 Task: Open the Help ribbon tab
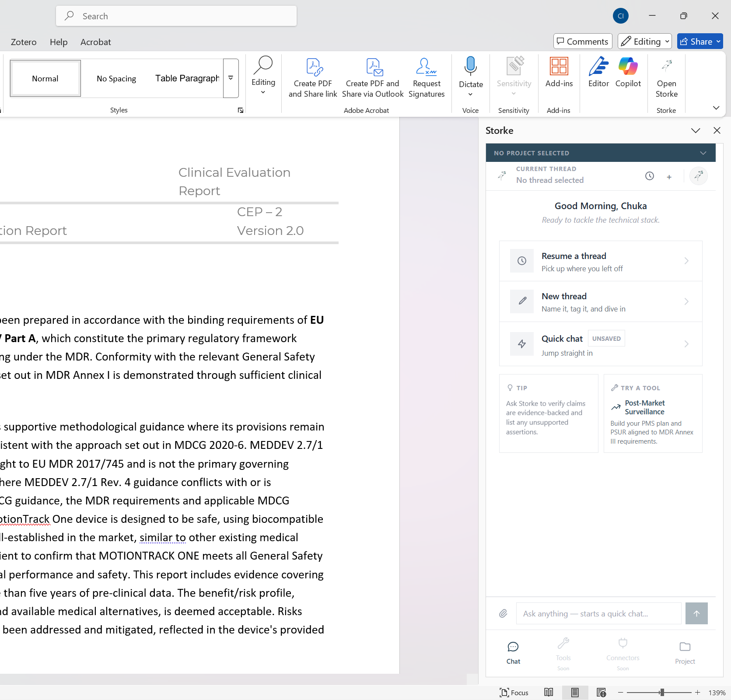(59, 42)
